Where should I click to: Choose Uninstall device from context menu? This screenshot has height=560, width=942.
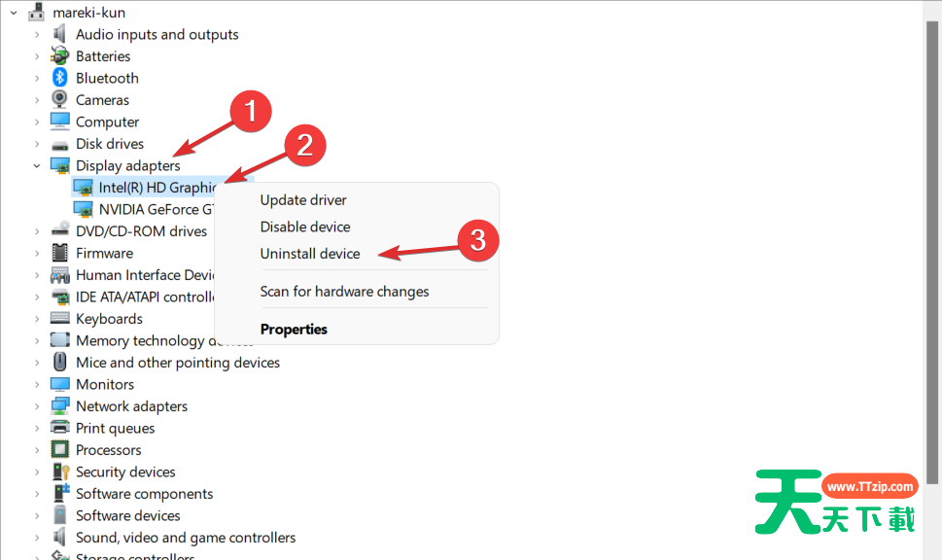tap(310, 254)
